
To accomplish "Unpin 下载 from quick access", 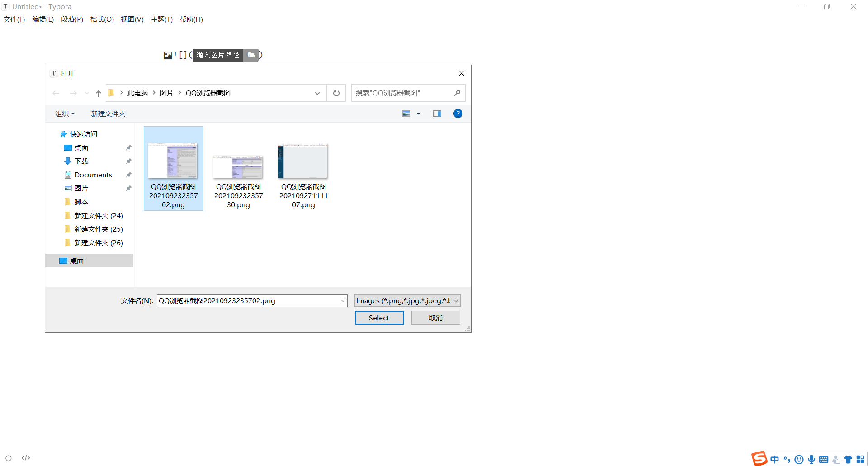I will point(128,162).
